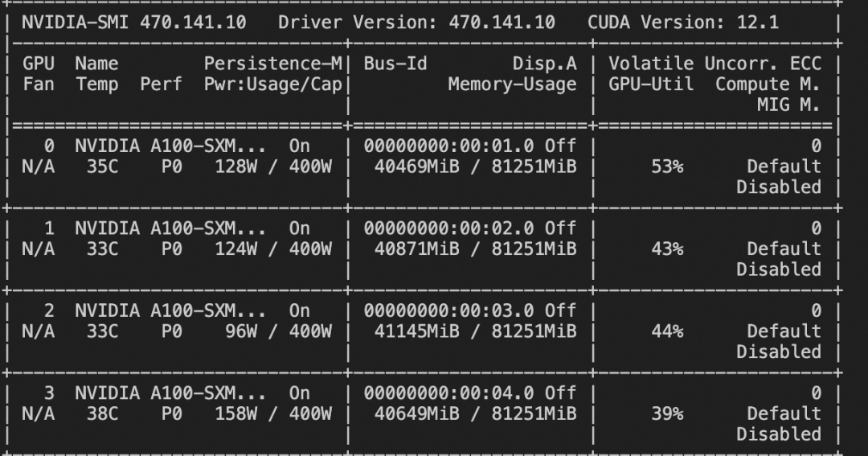Click the Bus-Id column header
This screenshot has height=456, width=868.
click(x=395, y=64)
